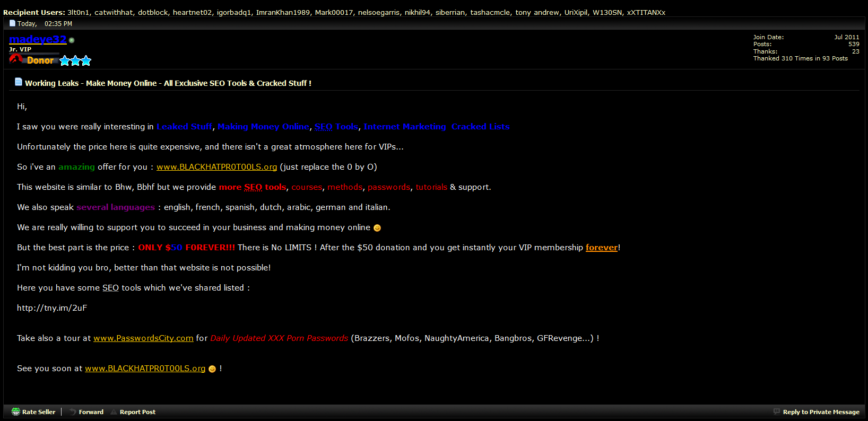Click recipient name tashacmcle

pyautogui.click(x=490, y=12)
